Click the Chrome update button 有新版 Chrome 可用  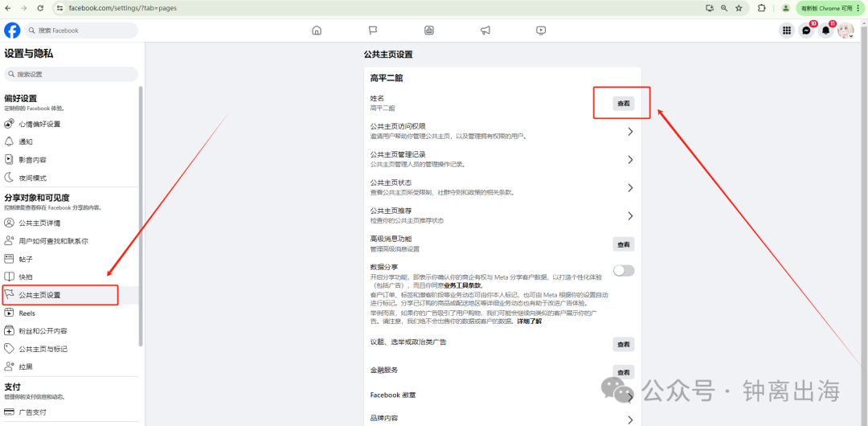point(830,8)
